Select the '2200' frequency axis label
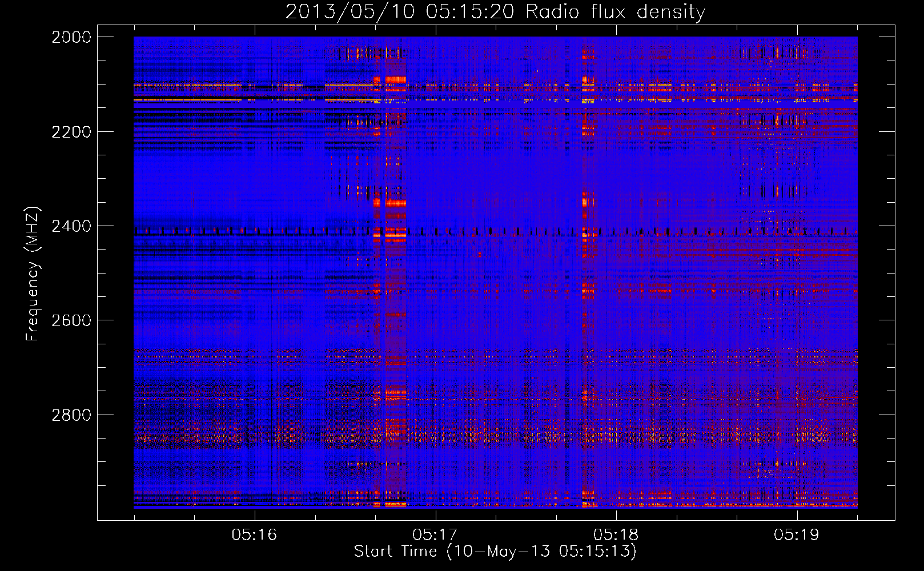 (71, 132)
